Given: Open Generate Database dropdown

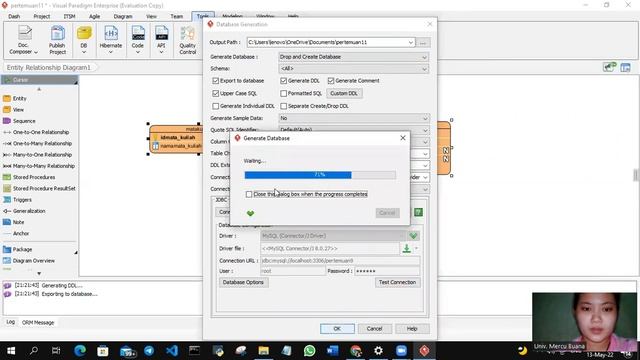Looking at the screenshot, I should (424, 57).
